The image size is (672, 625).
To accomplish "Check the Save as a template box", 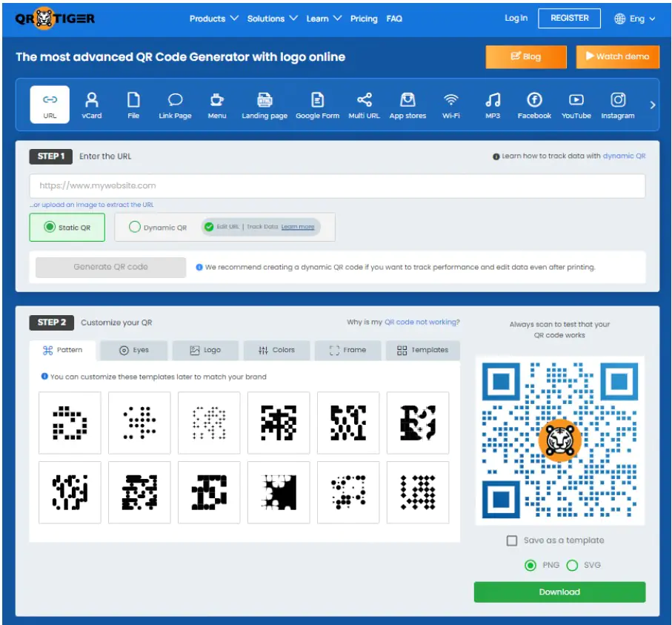I will pyautogui.click(x=512, y=540).
